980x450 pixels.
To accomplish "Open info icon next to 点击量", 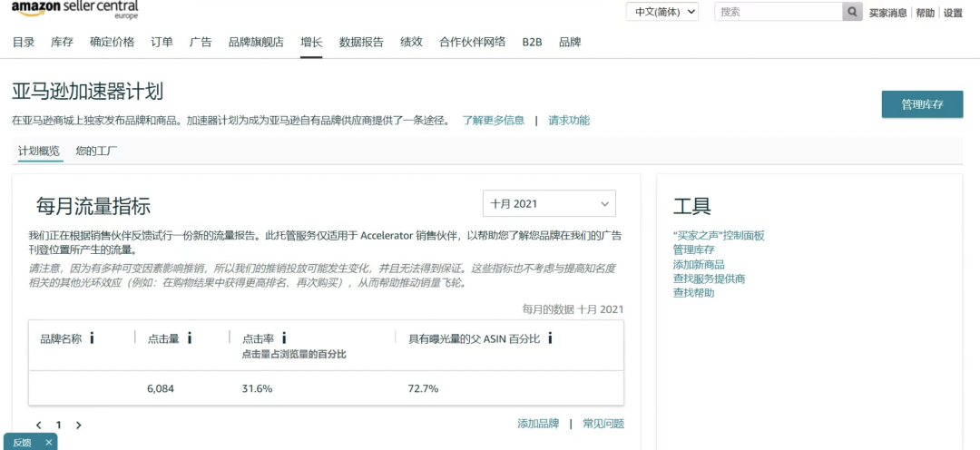I will [190, 338].
